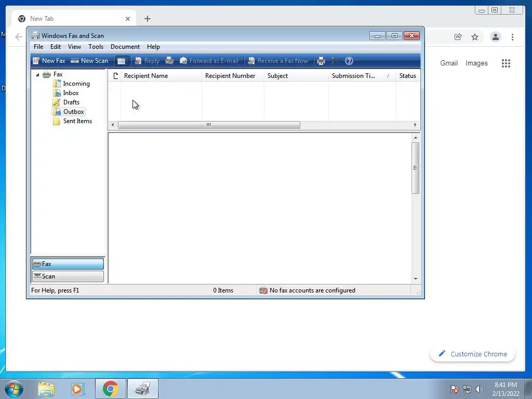Switch to the Scan view button
Viewport: 532px width, 399px height.
pyautogui.click(x=68, y=276)
